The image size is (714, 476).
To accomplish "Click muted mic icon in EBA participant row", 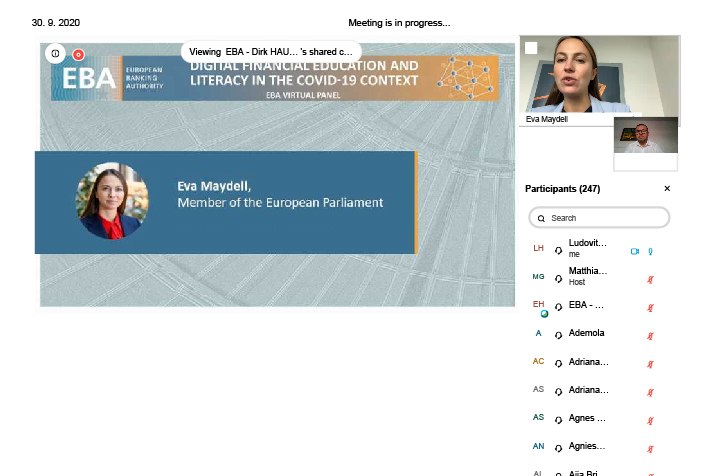I will point(650,307).
